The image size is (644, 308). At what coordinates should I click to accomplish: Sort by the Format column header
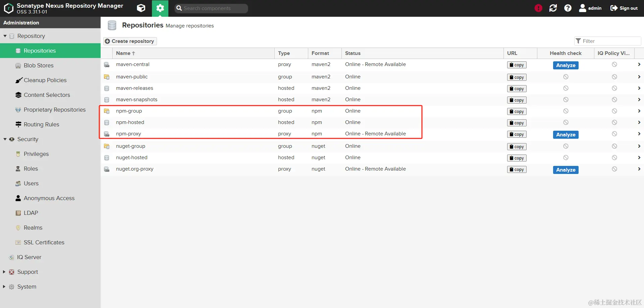pos(325,53)
